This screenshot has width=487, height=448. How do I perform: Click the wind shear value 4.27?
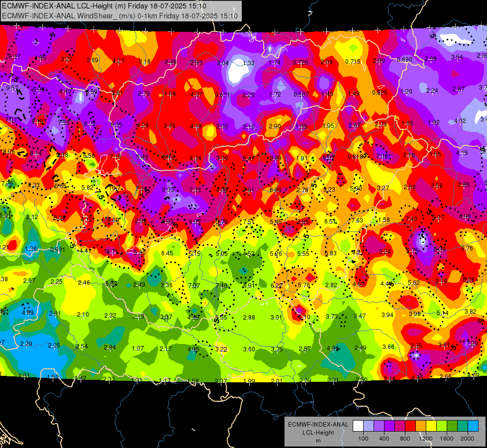(x=118, y=61)
